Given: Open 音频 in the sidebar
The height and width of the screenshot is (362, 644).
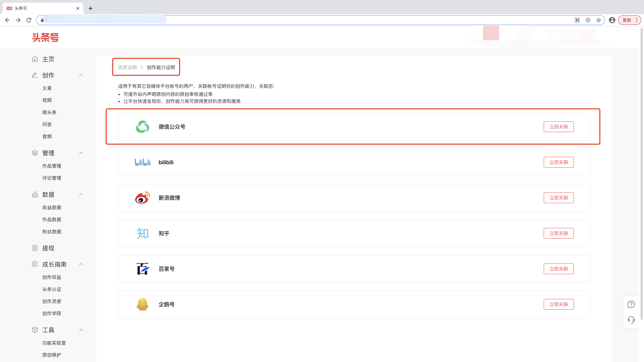Looking at the screenshot, I should click(x=47, y=136).
